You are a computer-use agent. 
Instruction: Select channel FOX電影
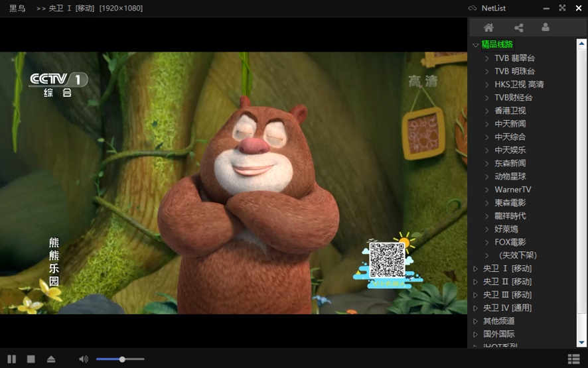click(510, 242)
